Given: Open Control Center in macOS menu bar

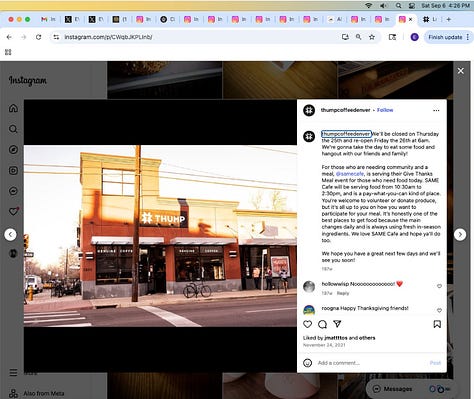Looking at the screenshot, I should 412,6.
